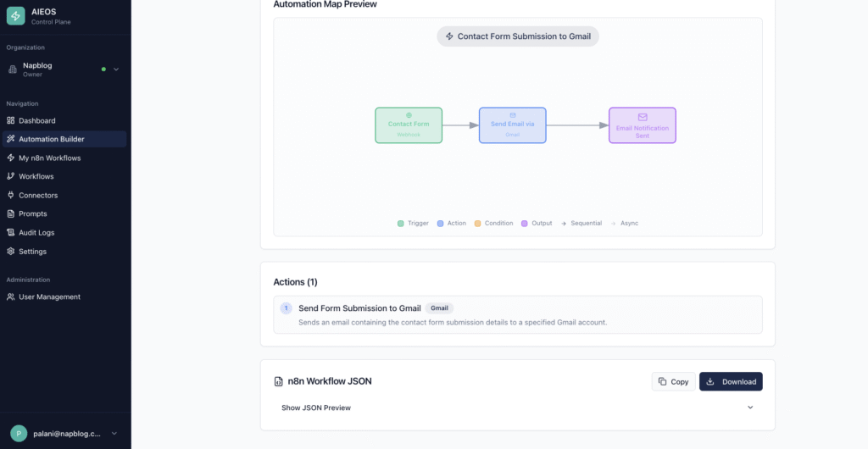The width and height of the screenshot is (868, 449).
Task: Copy the n8n workflow JSON
Action: 673,381
